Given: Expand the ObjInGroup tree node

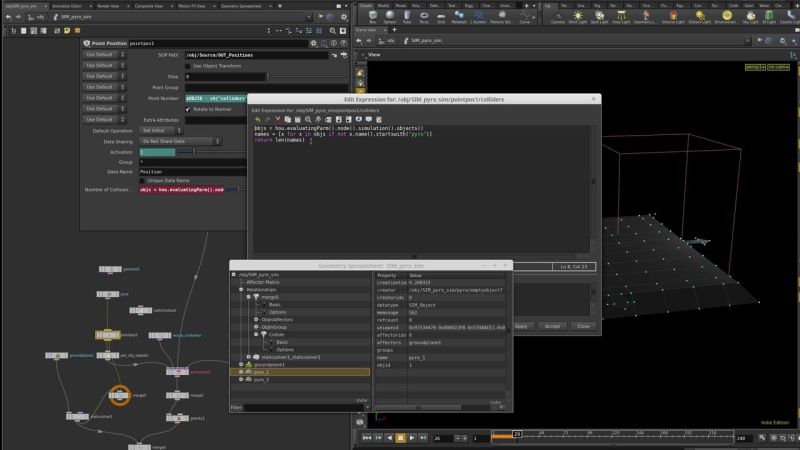Looking at the screenshot, I should pos(256,327).
